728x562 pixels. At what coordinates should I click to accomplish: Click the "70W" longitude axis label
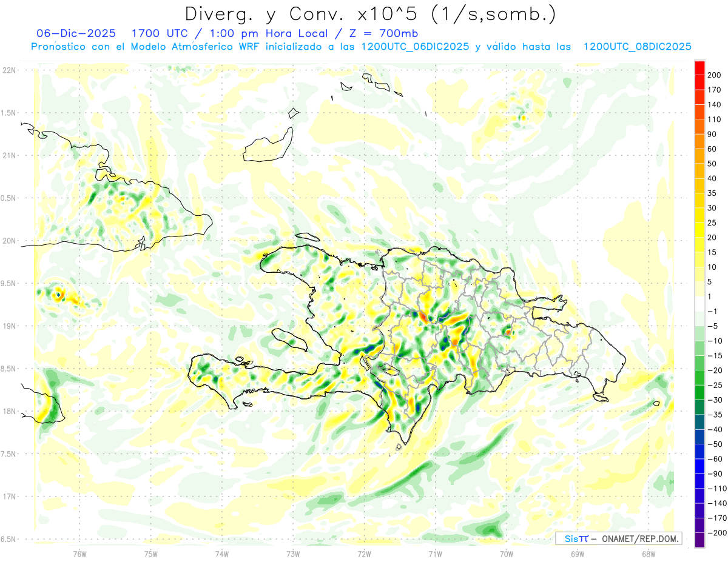pos(507,553)
